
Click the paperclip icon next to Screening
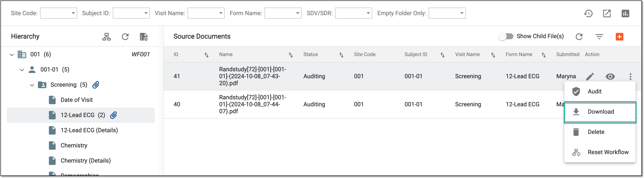point(96,85)
